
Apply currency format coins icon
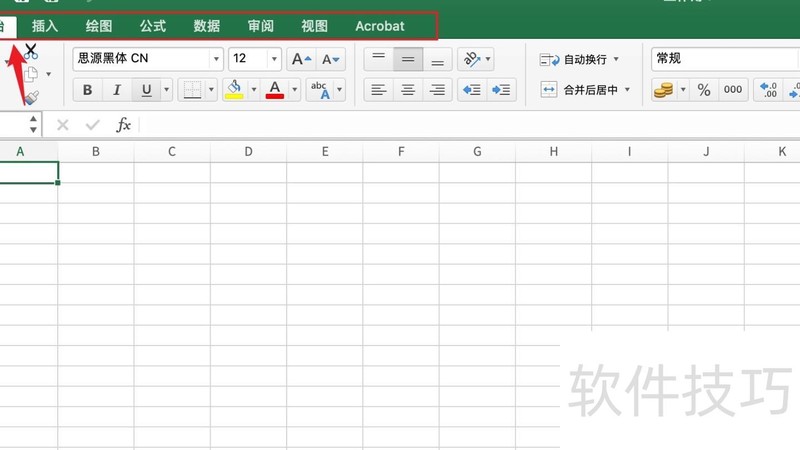tap(663, 90)
